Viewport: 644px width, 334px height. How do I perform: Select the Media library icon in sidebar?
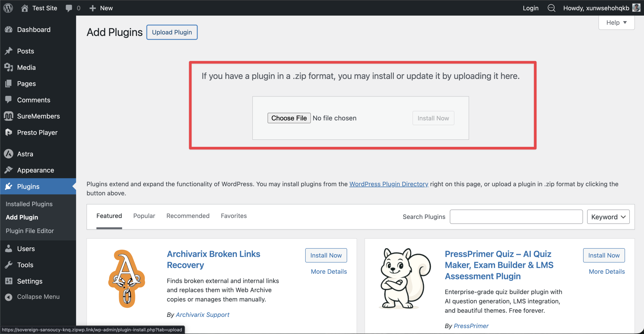9,67
